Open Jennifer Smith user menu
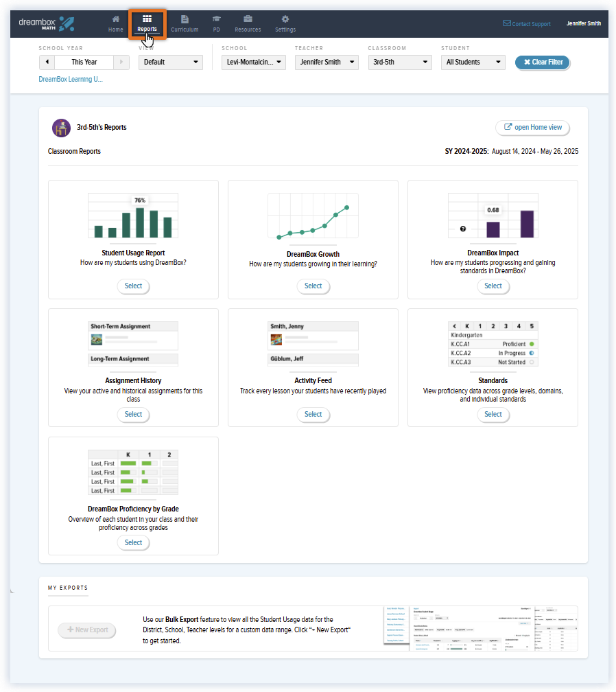Viewport: 616px width, 692px height. click(583, 23)
